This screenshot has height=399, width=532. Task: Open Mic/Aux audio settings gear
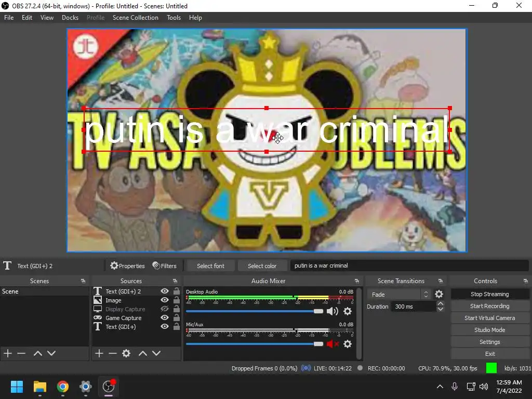click(348, 344)
